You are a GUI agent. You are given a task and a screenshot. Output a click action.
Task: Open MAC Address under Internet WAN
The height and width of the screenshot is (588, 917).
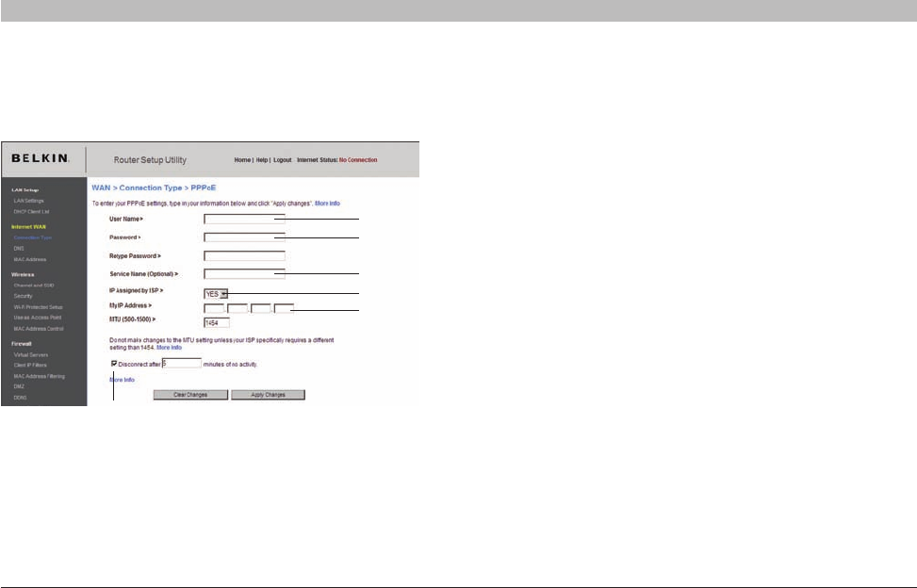pos(30,259)
